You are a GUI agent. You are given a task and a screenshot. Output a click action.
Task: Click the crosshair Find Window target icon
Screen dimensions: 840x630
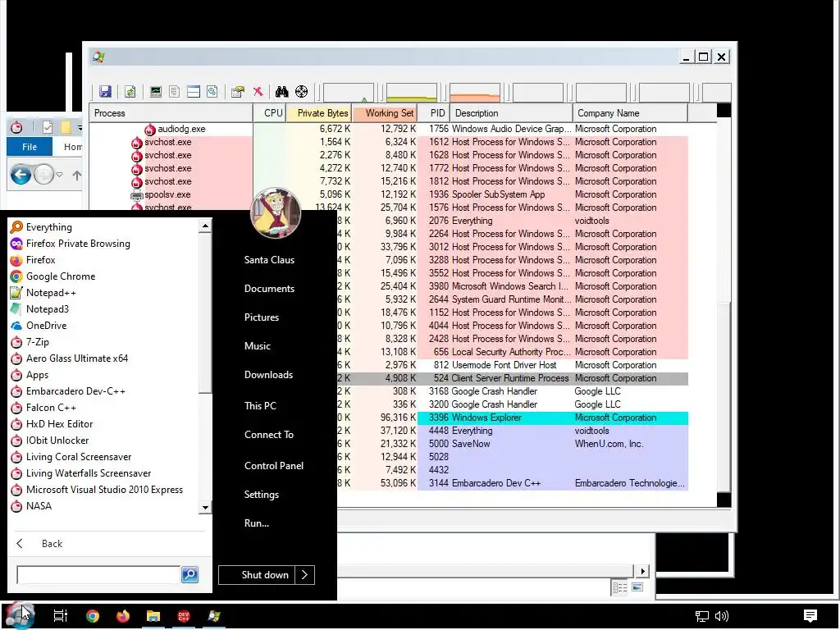[302, 92]
